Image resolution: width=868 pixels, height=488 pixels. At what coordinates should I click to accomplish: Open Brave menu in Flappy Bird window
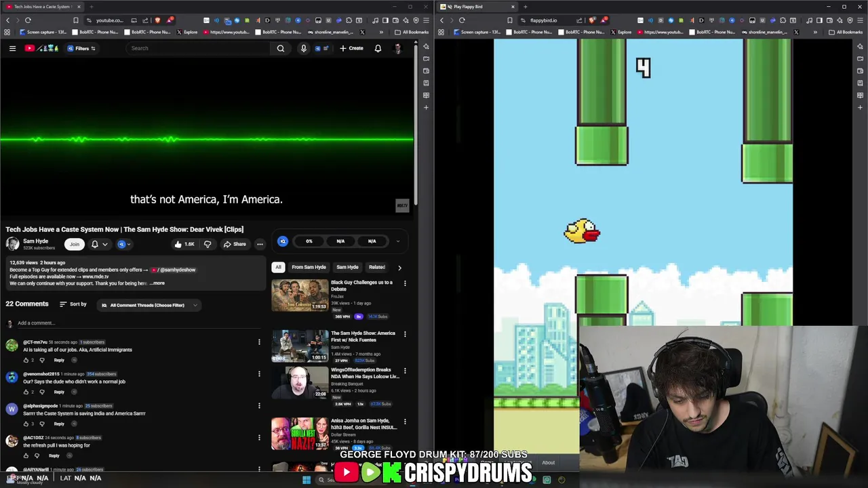pos(860,20)
